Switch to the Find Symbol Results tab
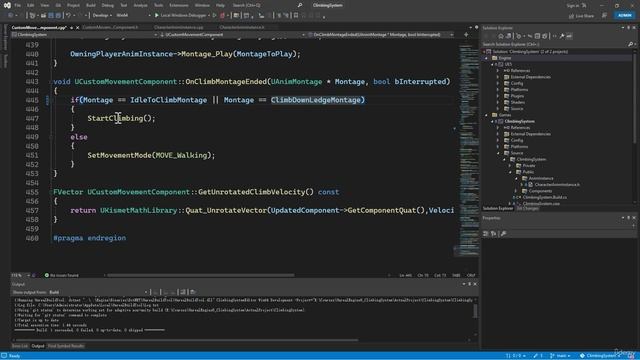The width and height of the screenshot is (640, 360). (x=66, y=346)
